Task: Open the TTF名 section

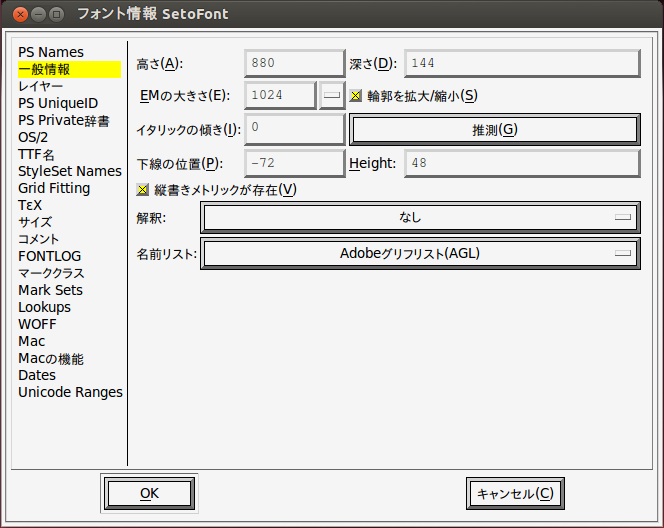Action: tap(36, 155)
